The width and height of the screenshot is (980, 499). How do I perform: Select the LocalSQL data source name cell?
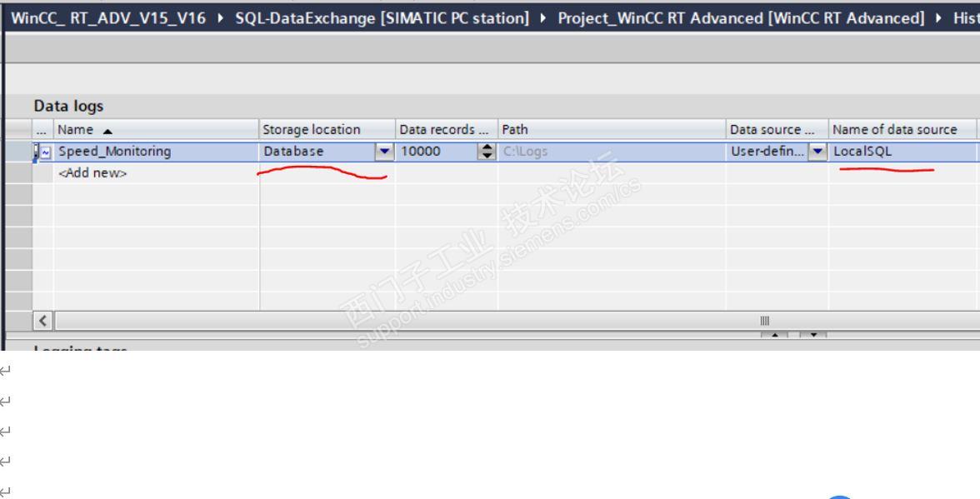pos(902,152)
